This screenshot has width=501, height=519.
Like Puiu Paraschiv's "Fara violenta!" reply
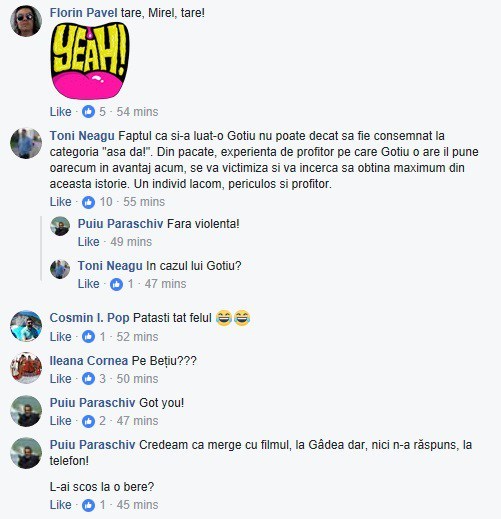(88, 242)
